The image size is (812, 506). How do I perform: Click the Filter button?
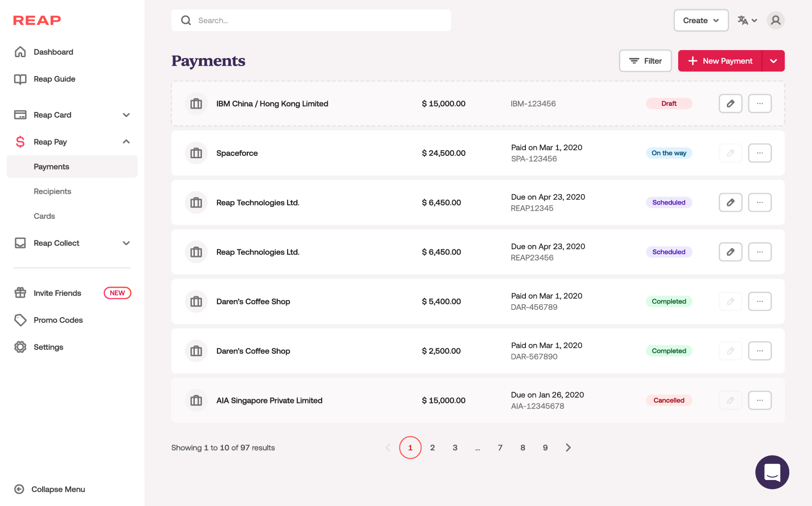[645, 61]
